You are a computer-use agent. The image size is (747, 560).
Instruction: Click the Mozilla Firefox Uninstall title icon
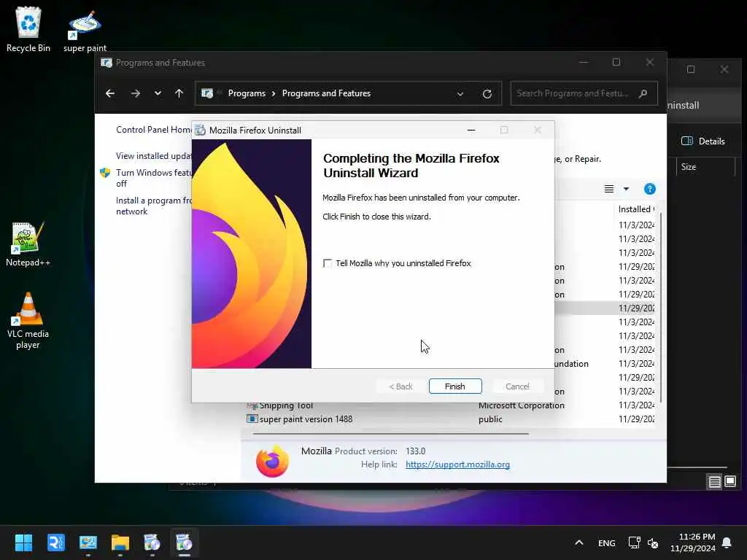(201, 130)
